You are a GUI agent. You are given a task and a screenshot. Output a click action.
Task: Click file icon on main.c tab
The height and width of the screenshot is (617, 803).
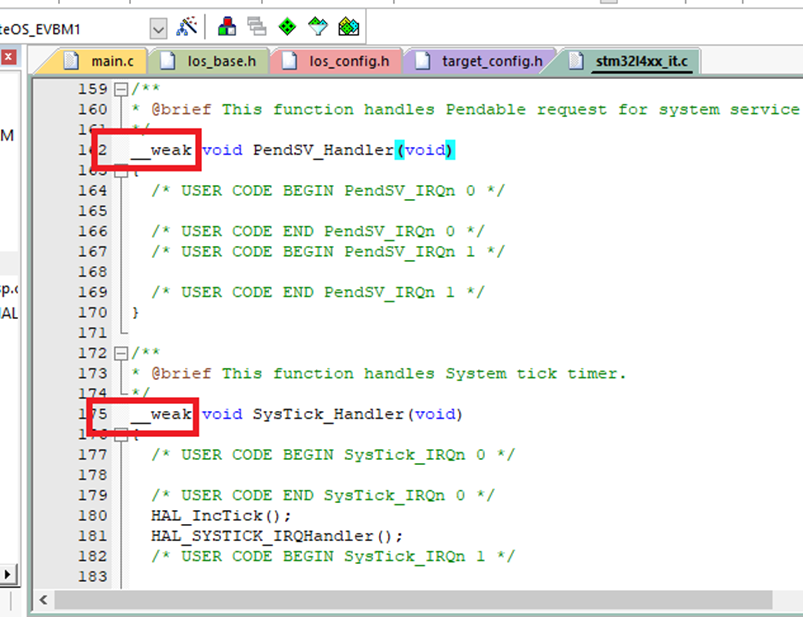pos(71,61)
